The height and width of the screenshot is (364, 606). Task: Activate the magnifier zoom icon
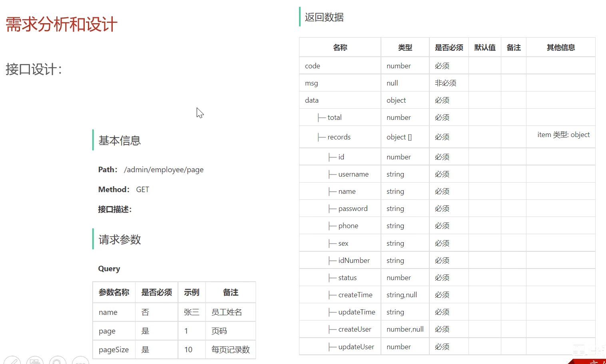point(58,360)
